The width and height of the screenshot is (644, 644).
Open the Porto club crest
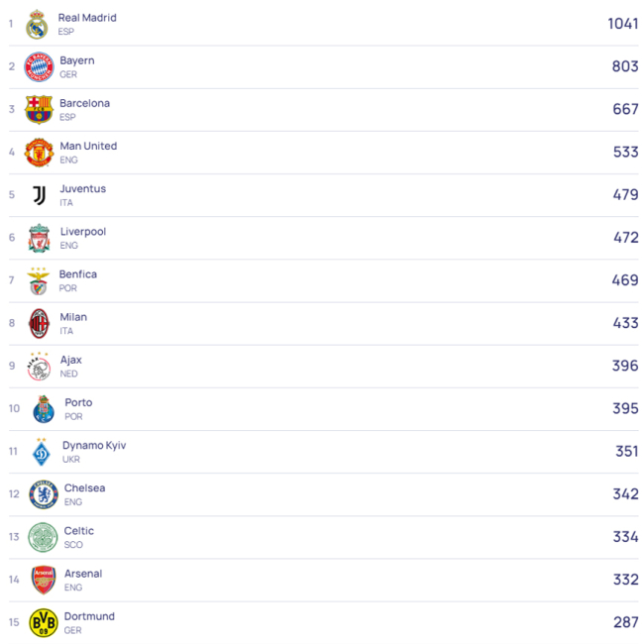(x=43, y=409)
